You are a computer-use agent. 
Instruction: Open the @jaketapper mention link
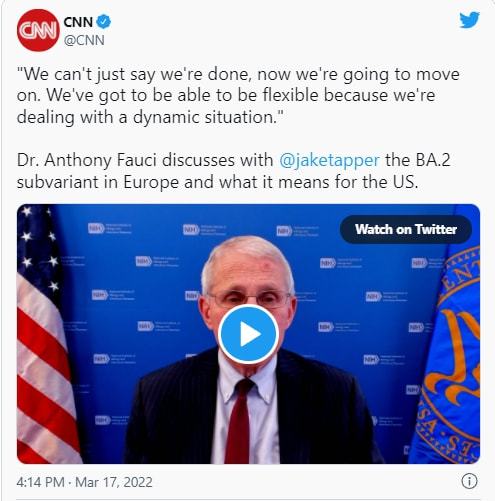pos(329,160)
